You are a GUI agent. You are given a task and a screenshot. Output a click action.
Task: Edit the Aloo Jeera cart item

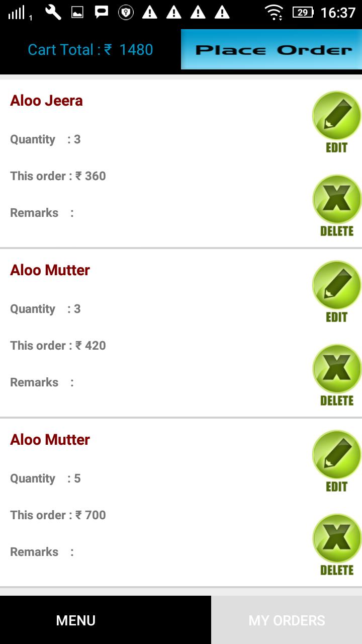pos(336,122)
